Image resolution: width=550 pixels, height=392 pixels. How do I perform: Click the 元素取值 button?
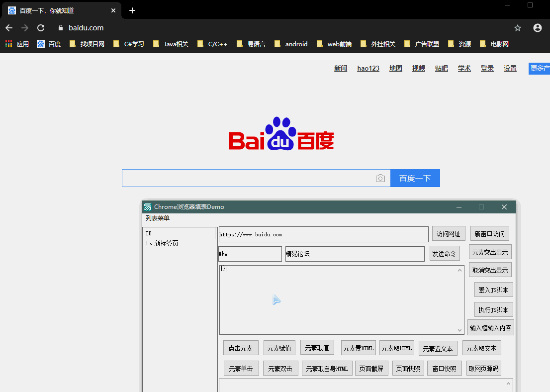coord(317,347)
